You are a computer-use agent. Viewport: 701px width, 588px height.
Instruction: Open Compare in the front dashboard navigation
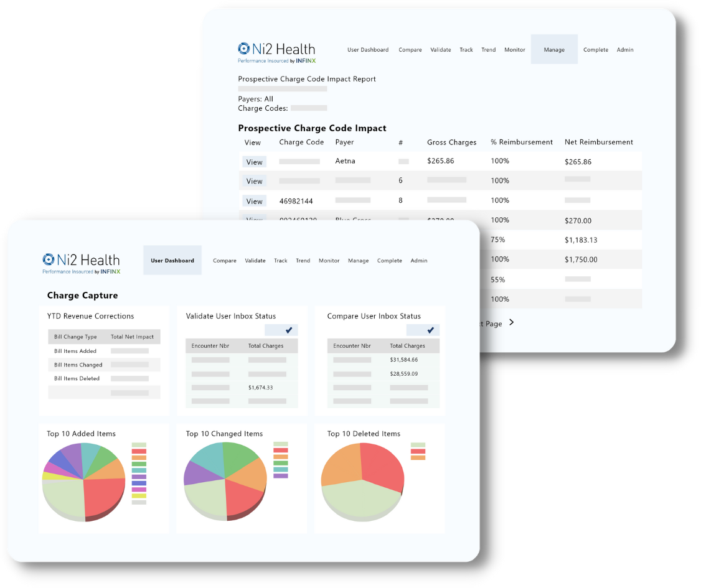[x=224, y=261]
